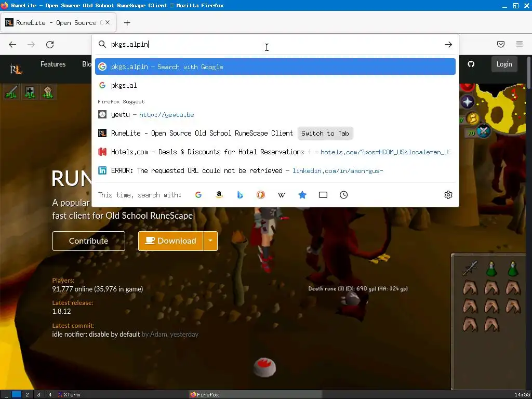
Task: Click the Contribute button
Action: click(88, 241)
